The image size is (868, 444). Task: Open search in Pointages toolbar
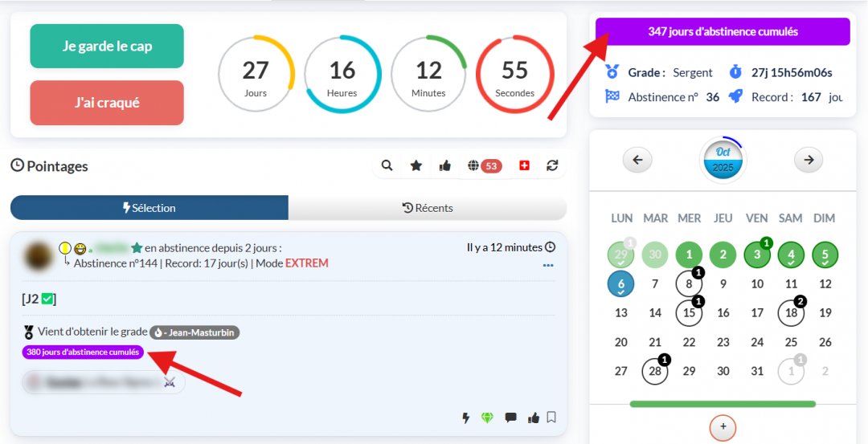click(387, 165)
